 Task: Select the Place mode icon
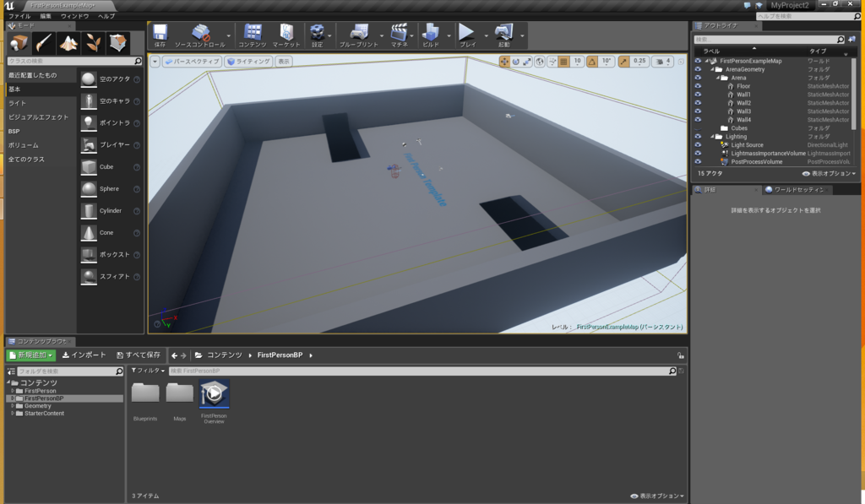click(19, 42)
